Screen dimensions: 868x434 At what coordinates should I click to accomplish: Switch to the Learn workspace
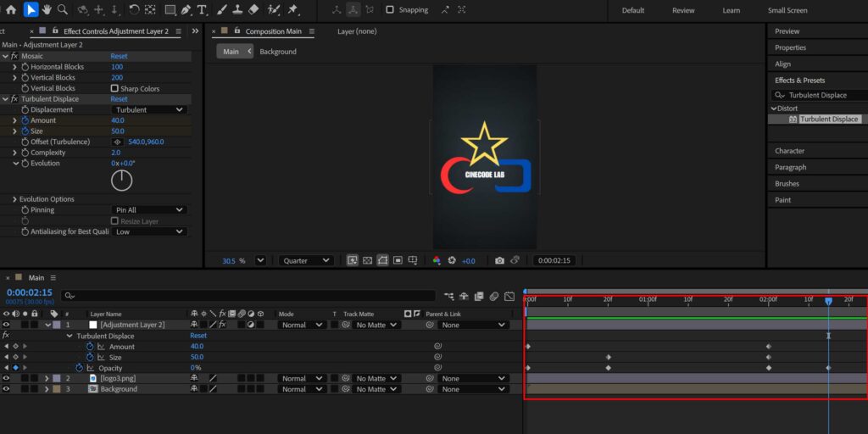pyautogui.click(x=732, y=10)
